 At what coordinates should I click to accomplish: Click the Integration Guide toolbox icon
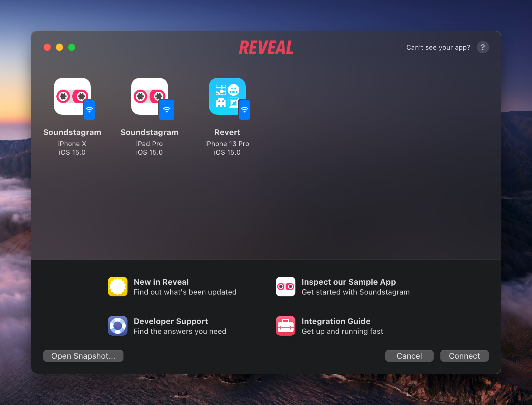[x=286, y=326]
